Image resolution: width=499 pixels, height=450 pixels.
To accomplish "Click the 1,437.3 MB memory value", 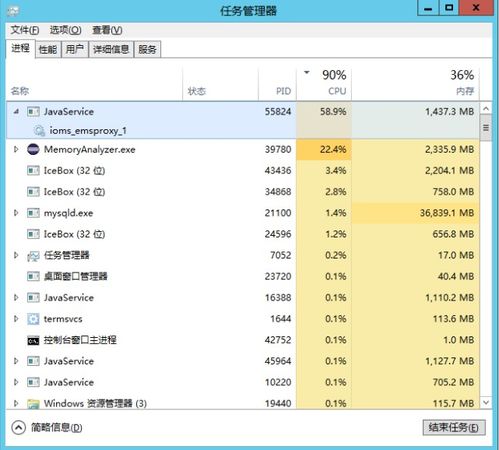I will coord(449,112).
